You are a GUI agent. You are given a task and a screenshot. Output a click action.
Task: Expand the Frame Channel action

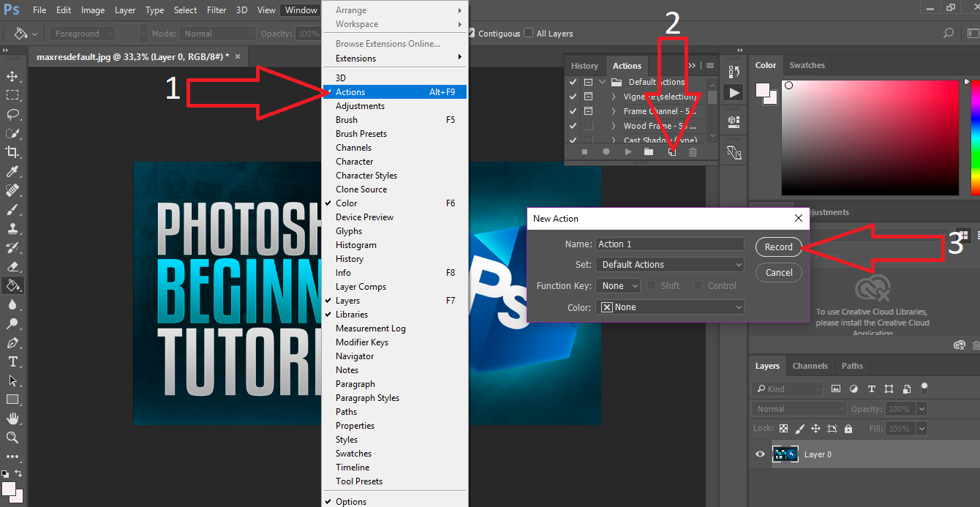(614, 111)
